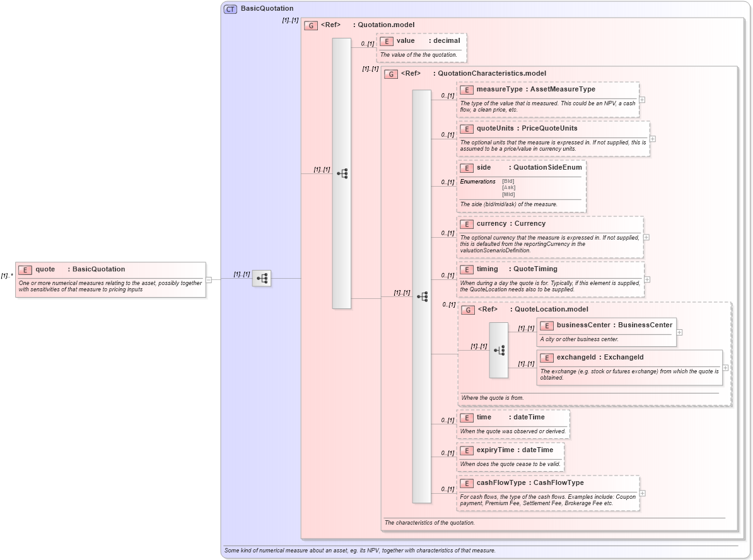Click the E icon of quoteUnits

tap(466, 129)
